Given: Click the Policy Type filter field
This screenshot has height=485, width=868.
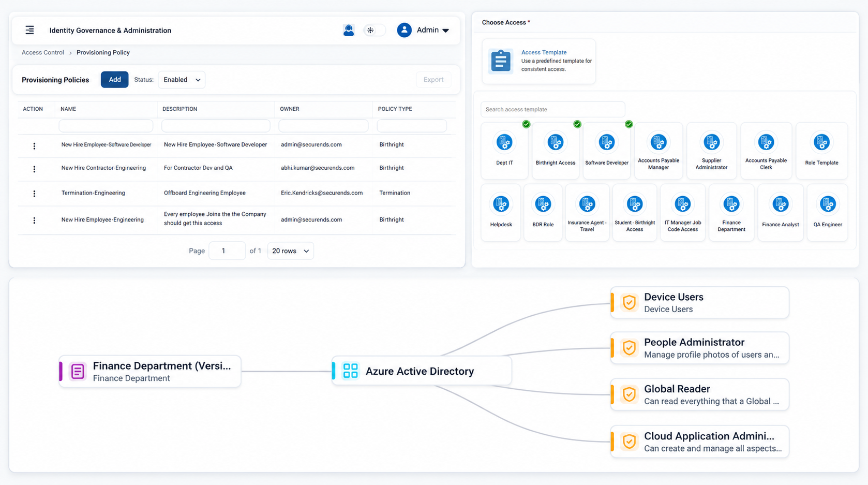Looking at the screenshot, I should tap(412, 126).
